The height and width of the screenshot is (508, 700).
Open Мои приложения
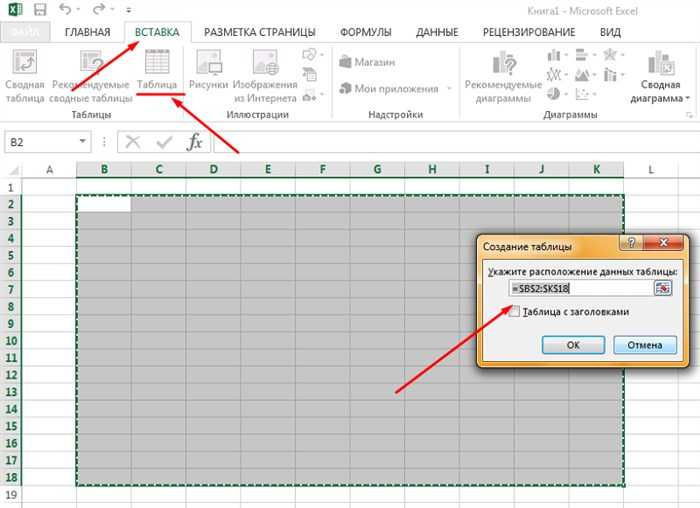point(389,88)
